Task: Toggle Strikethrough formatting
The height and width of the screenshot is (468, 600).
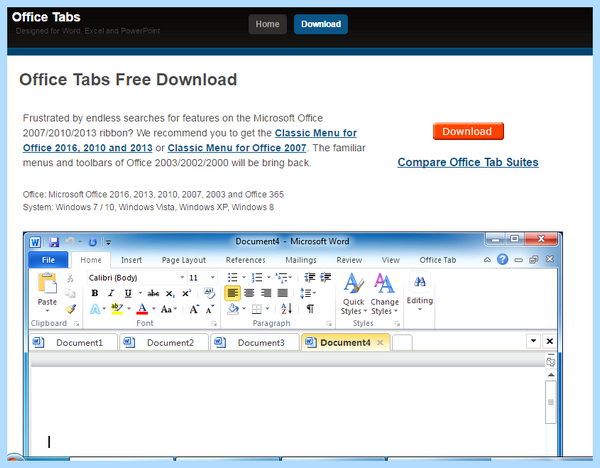Action: (x=153, y=293)
